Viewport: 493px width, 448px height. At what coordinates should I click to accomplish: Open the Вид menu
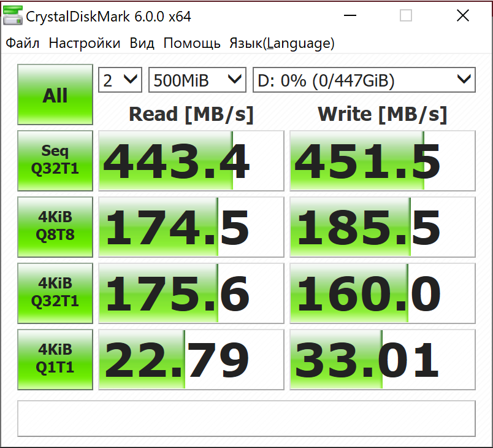point(142,43)
